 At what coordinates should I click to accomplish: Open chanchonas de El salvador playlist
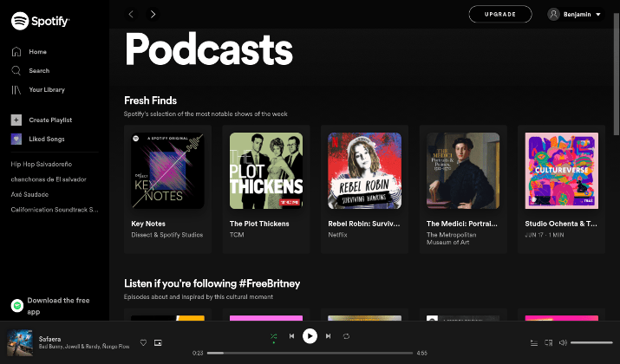coord(49,179)
